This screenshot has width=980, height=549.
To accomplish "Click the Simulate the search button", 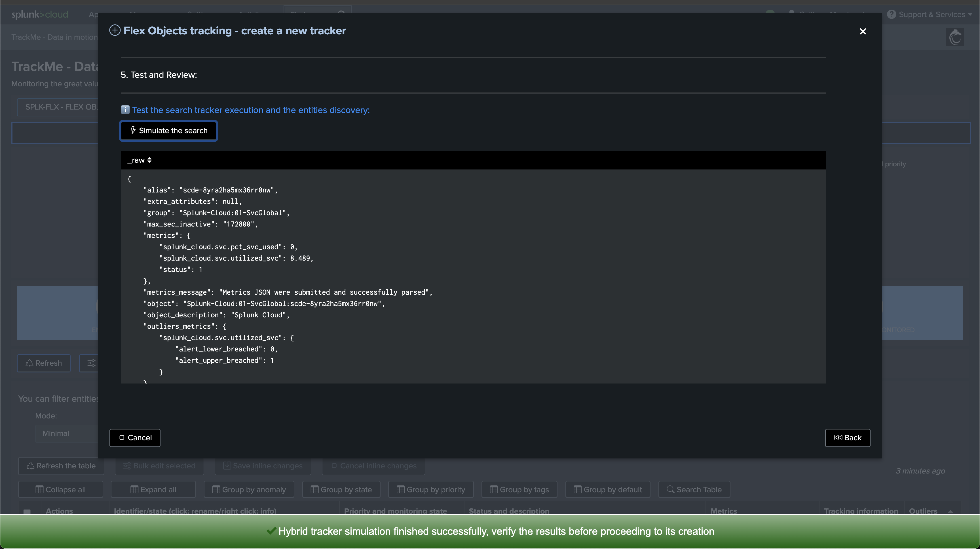I will pyautogui.click(x=168, y=131).
